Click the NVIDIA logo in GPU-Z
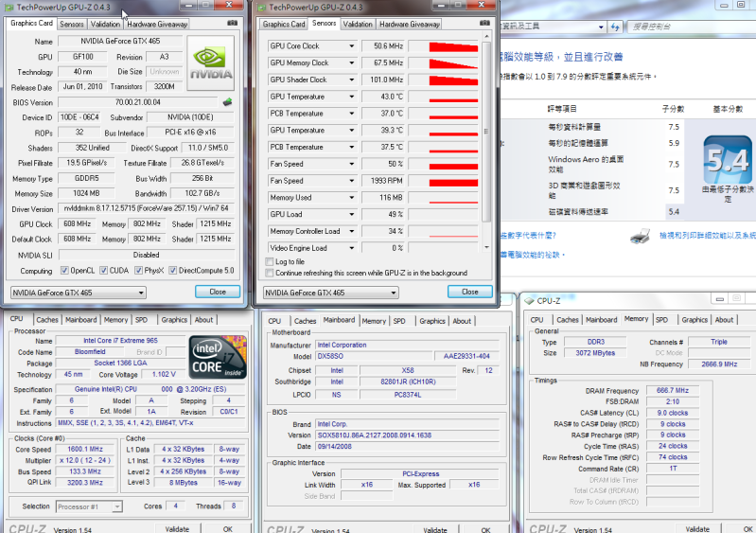This screenshot has height=533, width=756. 211,63
